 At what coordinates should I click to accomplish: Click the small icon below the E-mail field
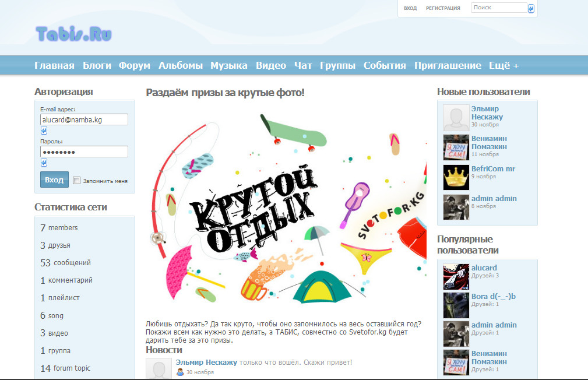[x=44, y=131]
